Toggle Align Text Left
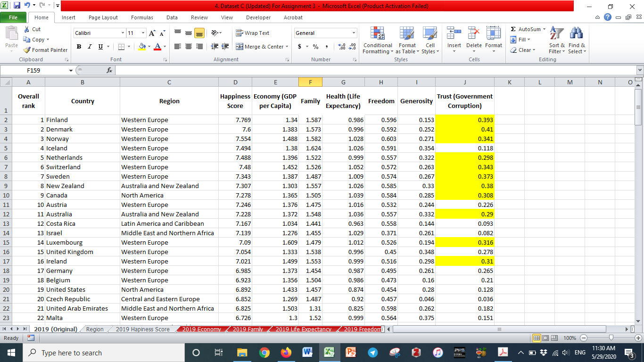This screenshot has height=362, width=644. coord(177,47)
